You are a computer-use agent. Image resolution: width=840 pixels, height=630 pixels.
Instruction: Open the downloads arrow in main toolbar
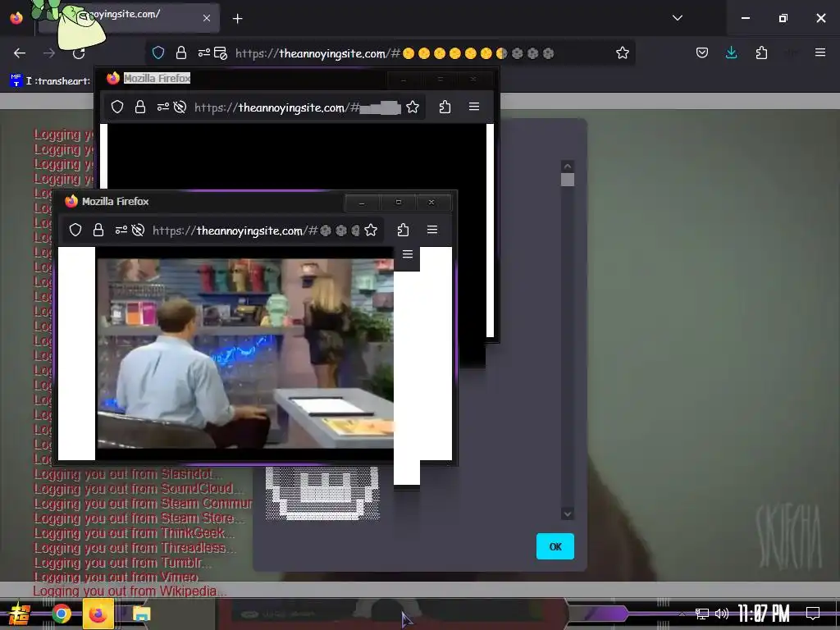point(731,52)
